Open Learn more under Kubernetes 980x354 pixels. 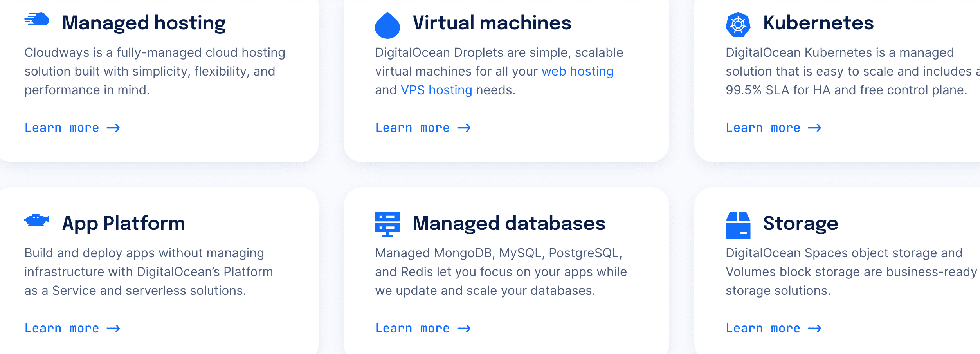[x=774, y=128]
